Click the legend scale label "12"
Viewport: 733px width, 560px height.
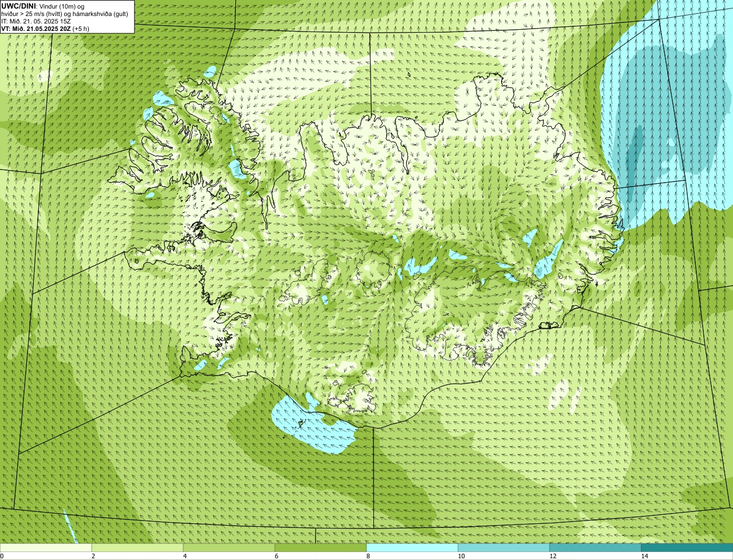pos(552,556)
